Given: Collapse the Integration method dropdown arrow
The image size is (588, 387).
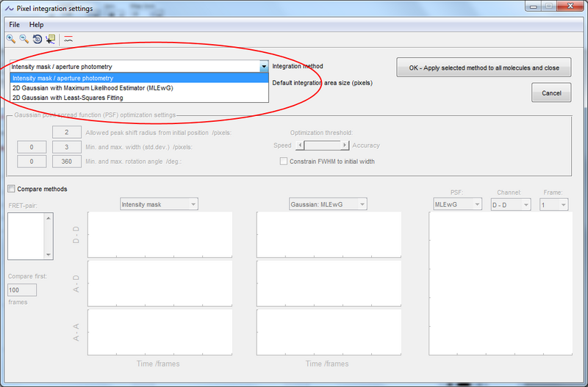Looking at the screenshot, I should pos(264,67).
